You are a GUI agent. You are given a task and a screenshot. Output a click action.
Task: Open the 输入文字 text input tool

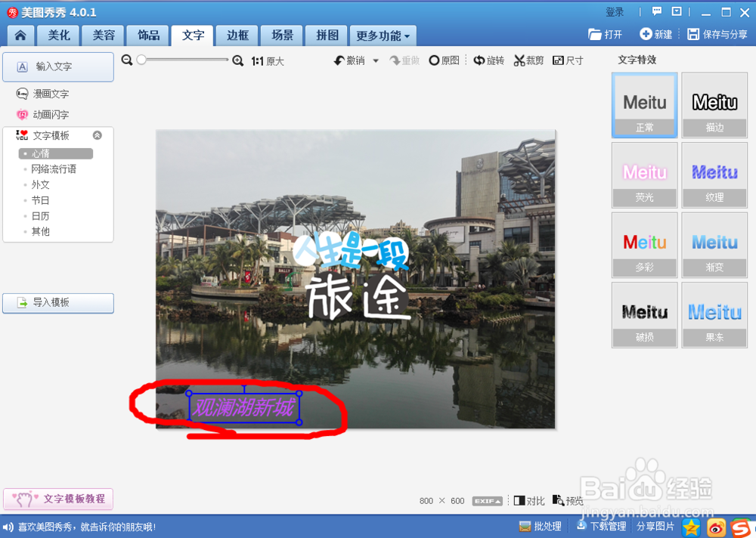point(57,66)
